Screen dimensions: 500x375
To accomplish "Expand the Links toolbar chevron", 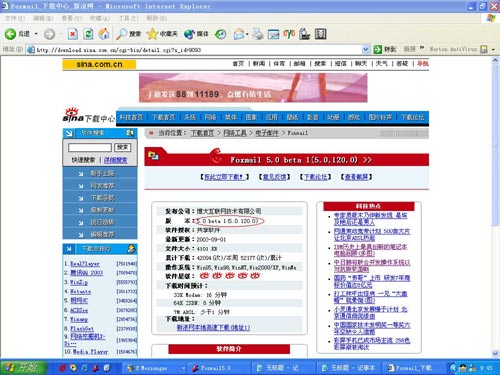I will click(422, 48).
